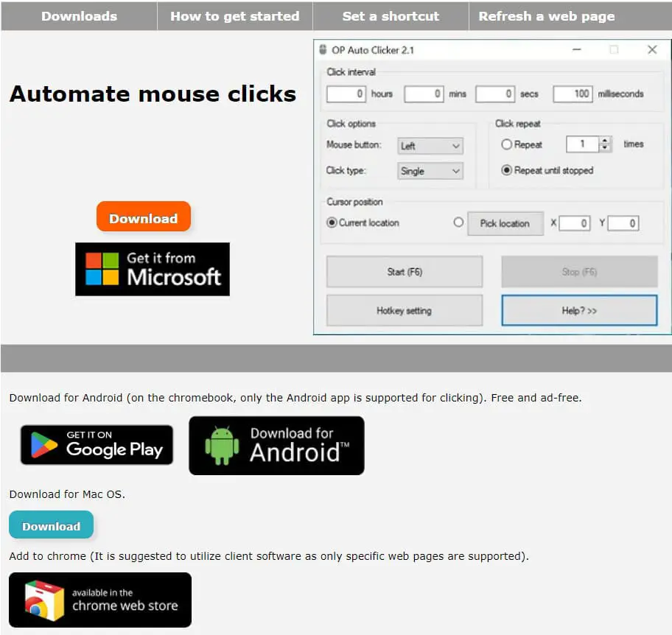
Task: Switch to Refresh a web page tab
Action: (547, 16)
